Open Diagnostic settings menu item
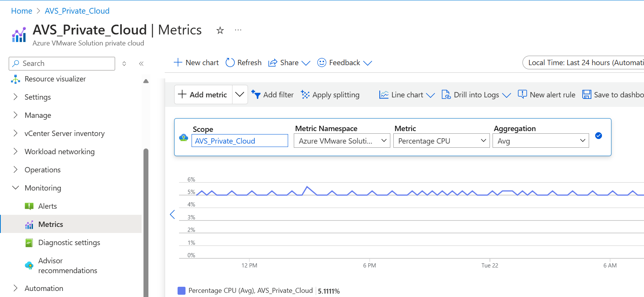This screenshot has width=644, height=297. 69,242
